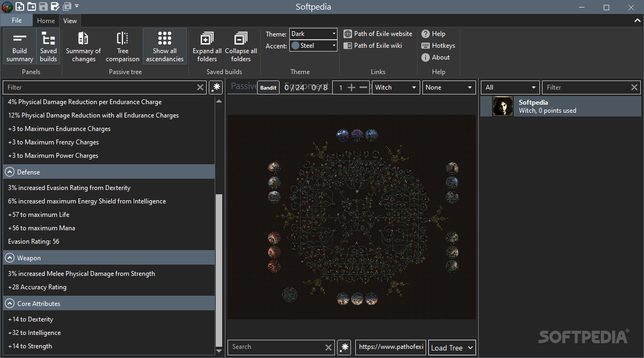This screenshot has height=358, width=644.
Task: Click the globe icon beside website link
Action: 348,34
